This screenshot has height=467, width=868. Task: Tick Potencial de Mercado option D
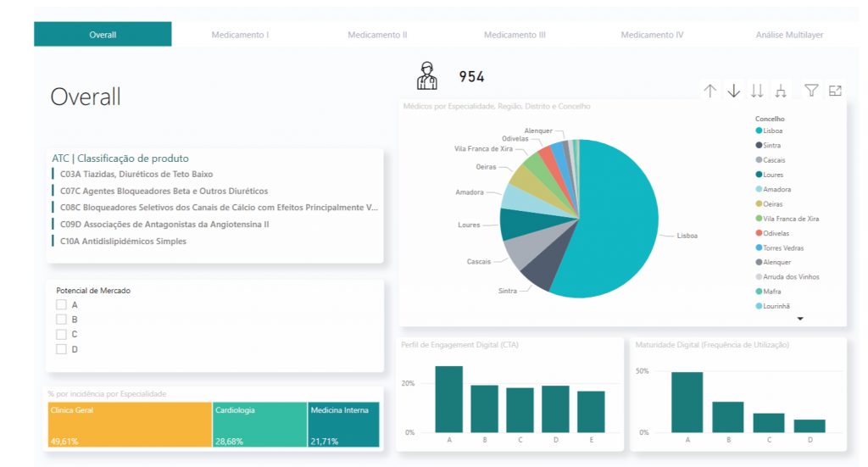(61, 349)
